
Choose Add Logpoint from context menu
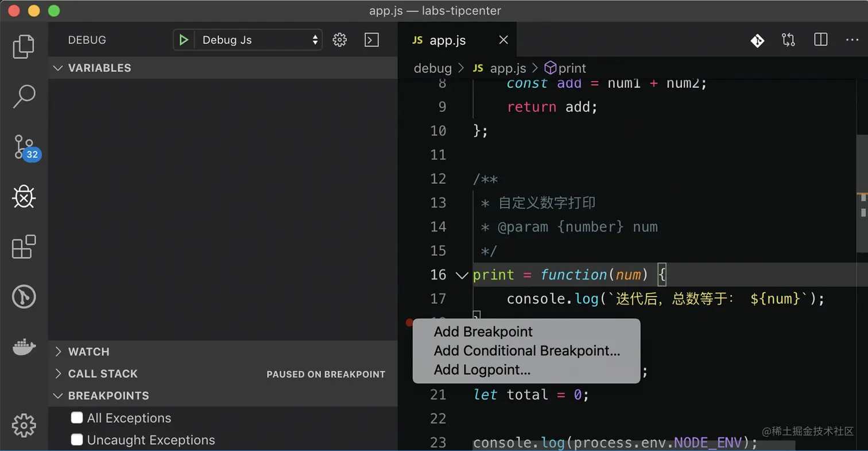tap(482, 370)
